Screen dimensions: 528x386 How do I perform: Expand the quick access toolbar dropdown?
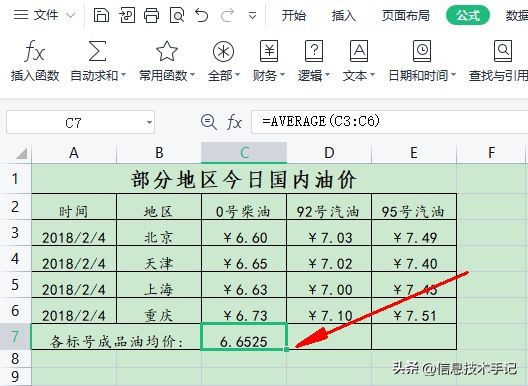coord(252,15)
